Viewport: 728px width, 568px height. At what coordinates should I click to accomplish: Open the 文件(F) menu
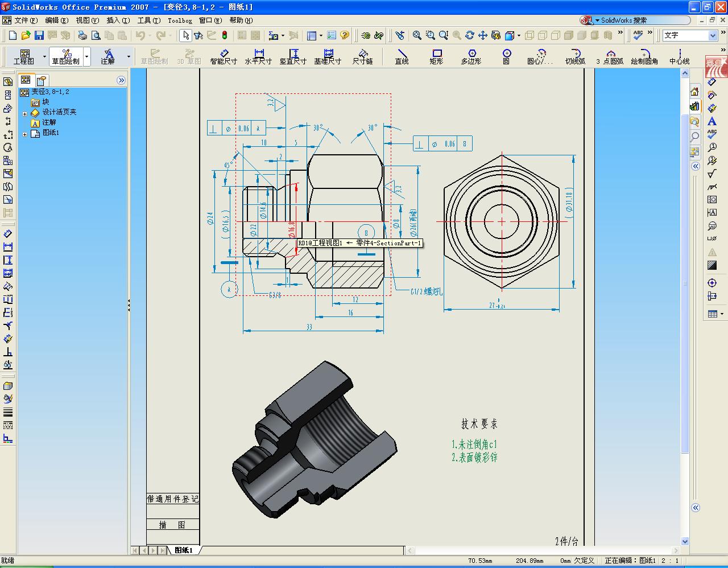tap(26, 20)
